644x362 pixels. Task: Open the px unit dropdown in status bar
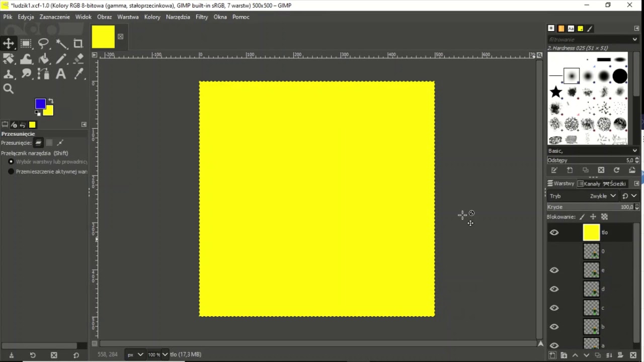point(135,354)
